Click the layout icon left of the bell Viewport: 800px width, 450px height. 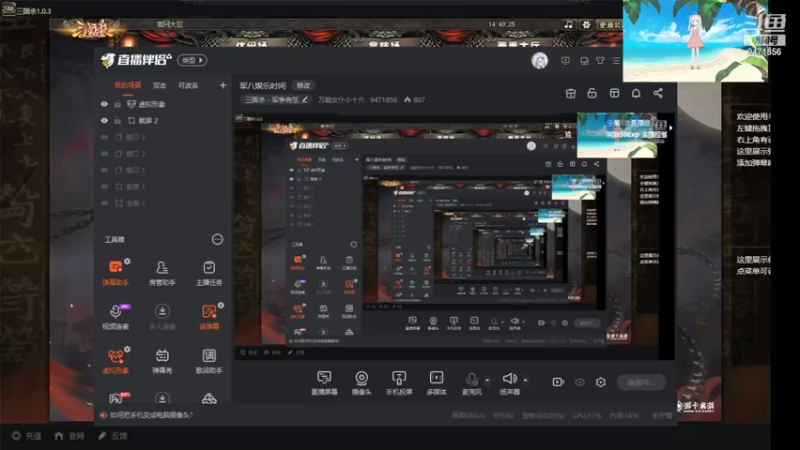click(x=614, y=93)
